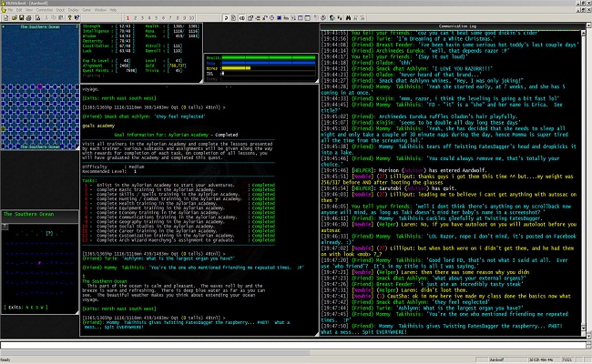Click the command input field at bottom
This screenshot has width=592, height=364.
click(x=291, y=346)
